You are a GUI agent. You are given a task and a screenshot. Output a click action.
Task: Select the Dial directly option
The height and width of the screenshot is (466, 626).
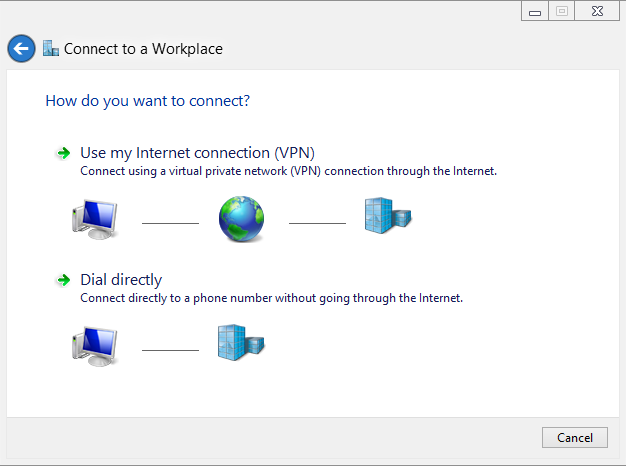coord(121,280)
